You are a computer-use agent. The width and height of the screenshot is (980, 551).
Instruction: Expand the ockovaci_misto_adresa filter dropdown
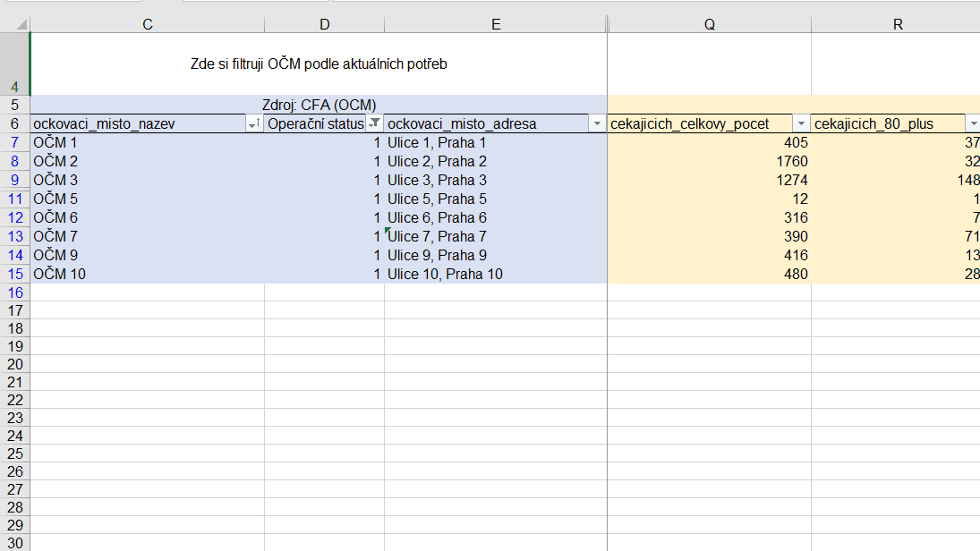coord(597,124)
